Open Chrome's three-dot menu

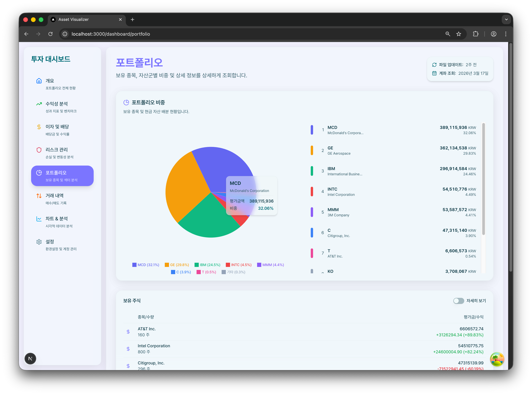pyautogui.click(x=505, y=34)
